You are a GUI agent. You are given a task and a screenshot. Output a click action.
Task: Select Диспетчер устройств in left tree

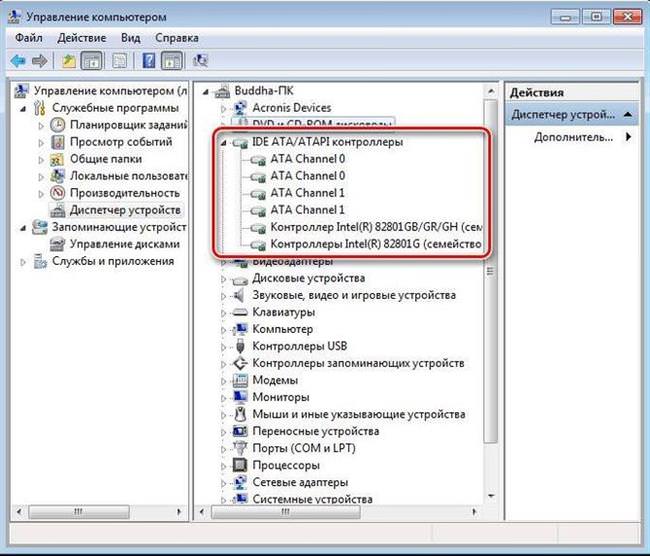point(125,210)
